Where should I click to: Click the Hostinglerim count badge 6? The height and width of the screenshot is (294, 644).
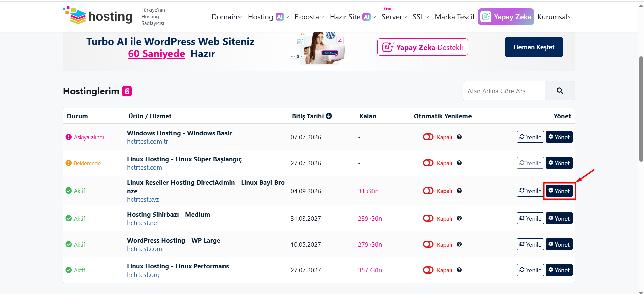pyautogui.click(x=127, y=91)
